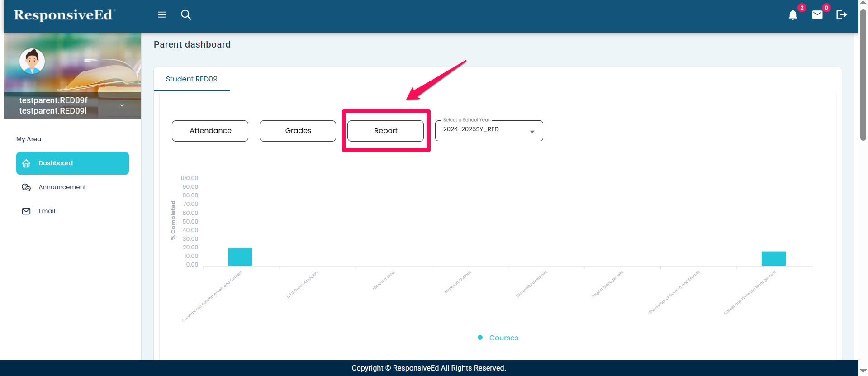Screen dimensions: 868x376
Task: Open the hamburger menu icon
Action: [162, 15]
